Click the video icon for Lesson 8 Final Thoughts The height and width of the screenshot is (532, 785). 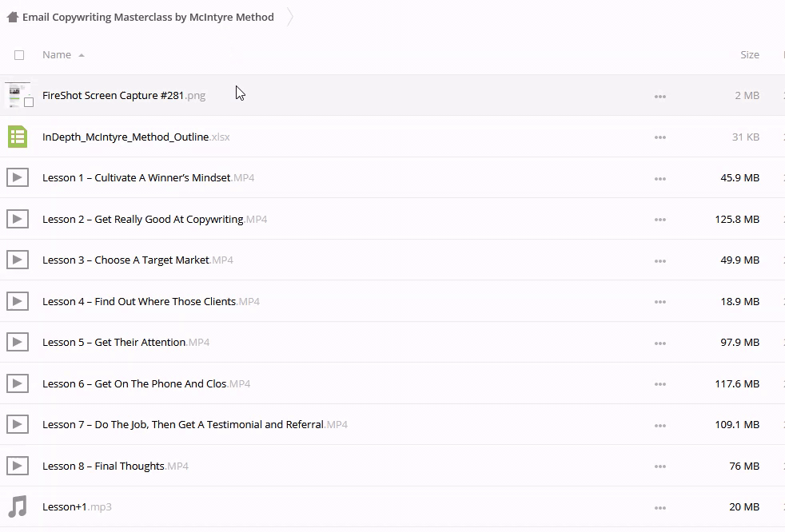[18, 466]
